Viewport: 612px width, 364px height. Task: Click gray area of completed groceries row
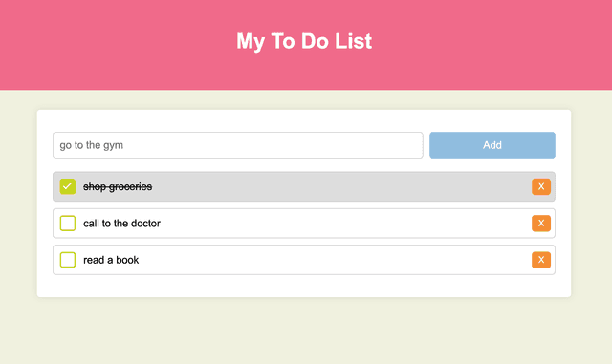[x=339, y=186]
